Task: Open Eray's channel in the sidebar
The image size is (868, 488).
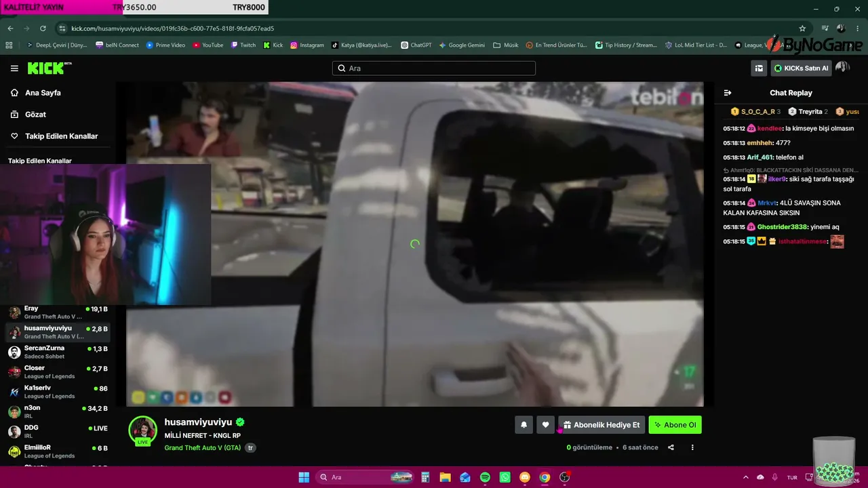Action: [58, 312]
